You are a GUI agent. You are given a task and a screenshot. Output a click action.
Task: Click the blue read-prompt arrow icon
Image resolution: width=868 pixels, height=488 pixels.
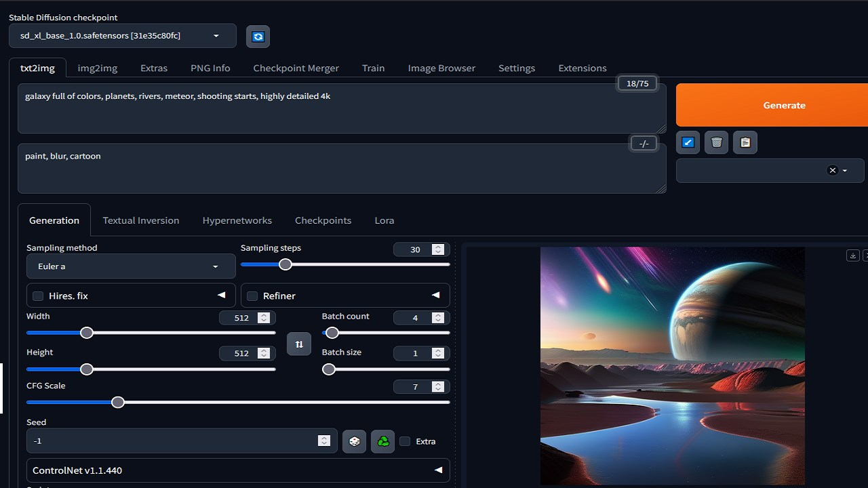pos(688,142)
